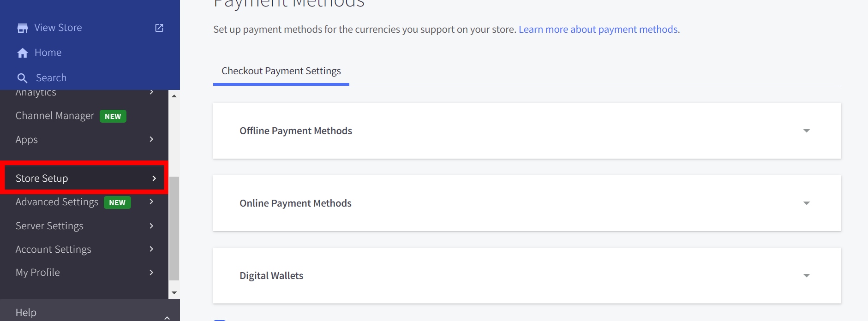Click the Home house icon
The image size is (868, 321).
point(22,53)
